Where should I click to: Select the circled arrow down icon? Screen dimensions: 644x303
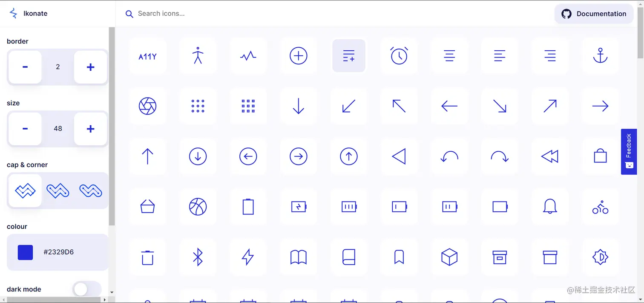(x=198, y=156)
